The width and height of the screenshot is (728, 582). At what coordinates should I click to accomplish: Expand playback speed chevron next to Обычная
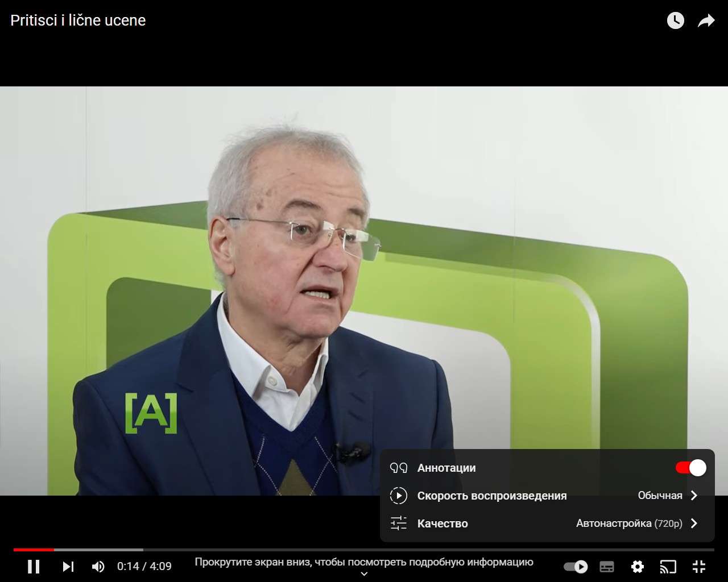[x=694, y=496]
